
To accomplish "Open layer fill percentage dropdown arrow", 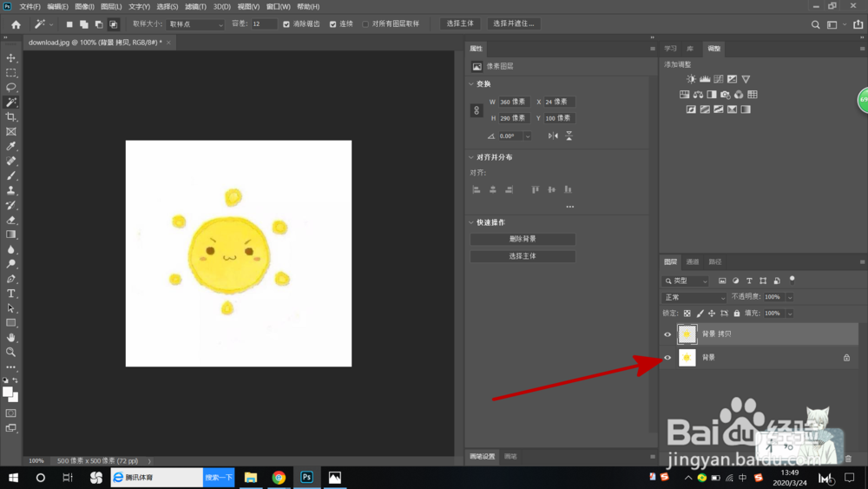I will pos(790,314).
